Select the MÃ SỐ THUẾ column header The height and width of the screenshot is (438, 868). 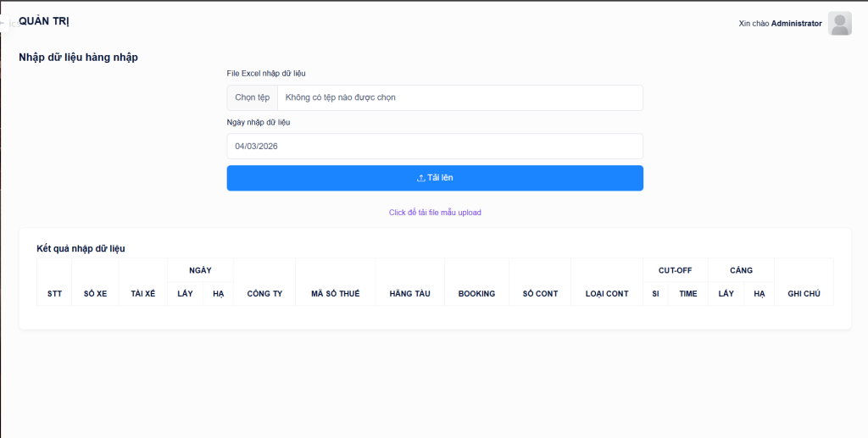pyautogui.click(x=335, y=293)
